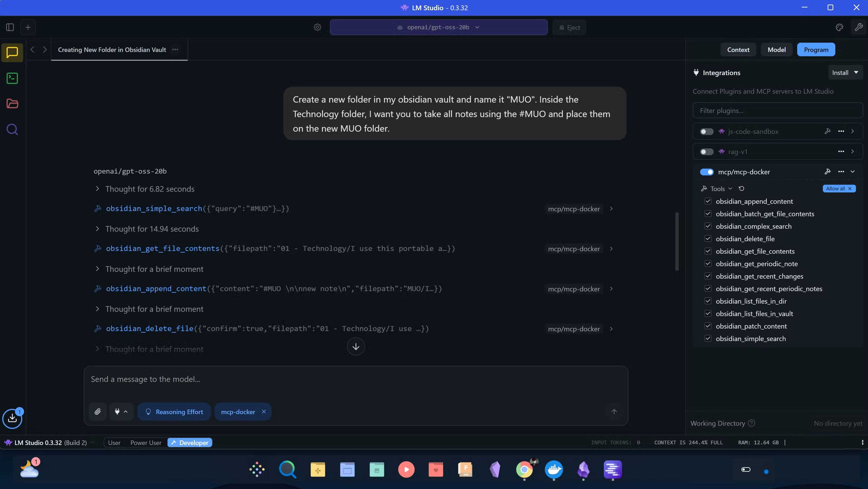Launch Docker Desktop from the taskbar
The image size is (868, 489).
coord(554,469)
